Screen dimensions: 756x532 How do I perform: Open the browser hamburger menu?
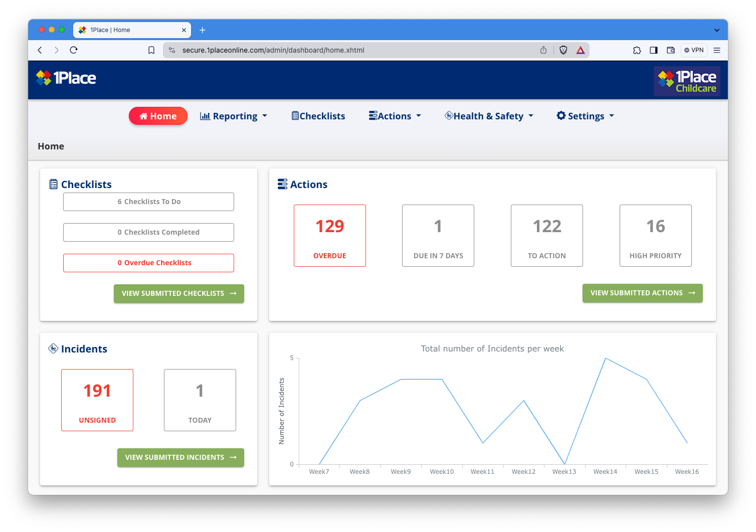(717, 50)
